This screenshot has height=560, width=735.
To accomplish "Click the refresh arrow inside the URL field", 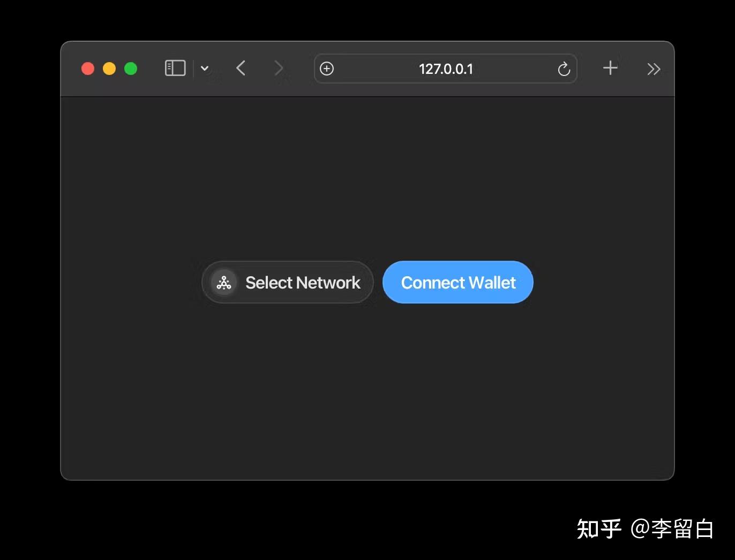I will click(564, 69).
